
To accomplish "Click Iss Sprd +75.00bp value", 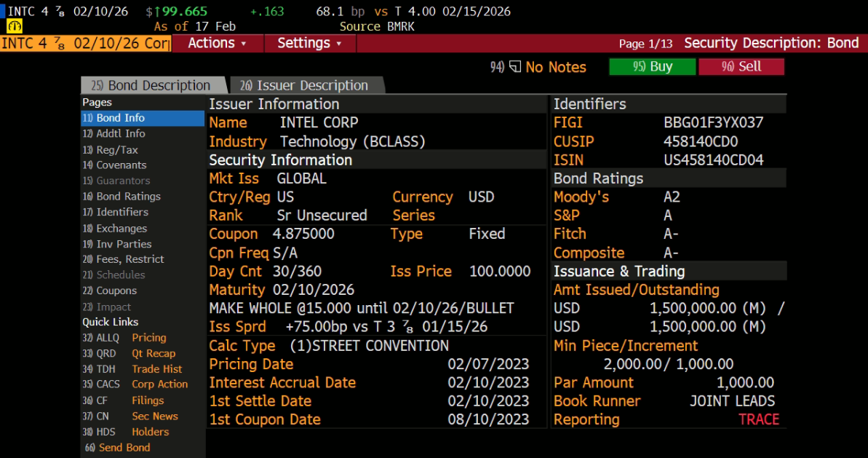I will point(386,327).
